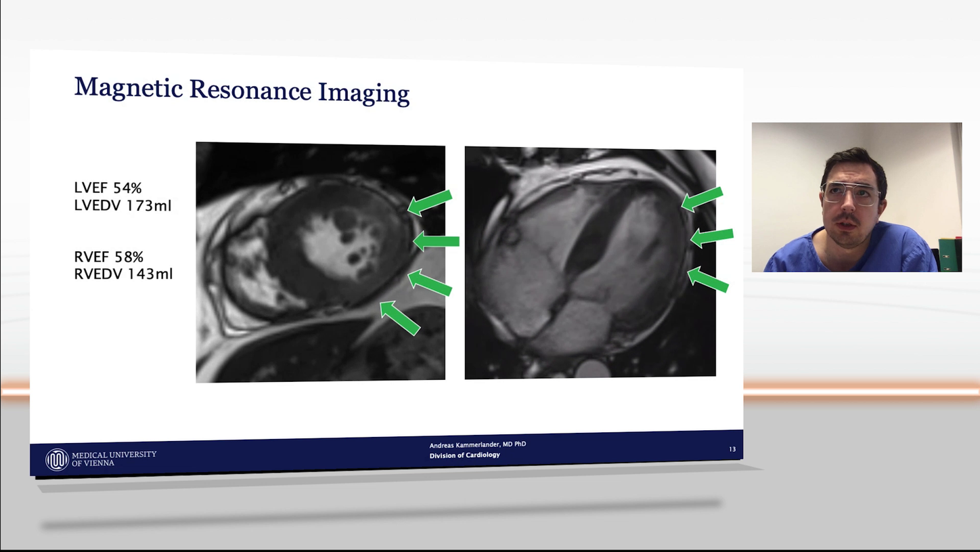980x552 pixels.
Task: Click bottom green arrow on right MRI image
Action: coord(707,280)
